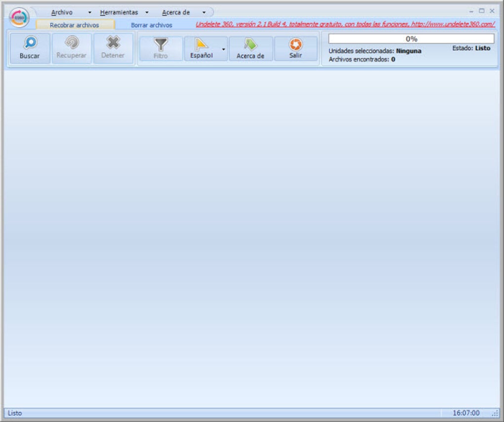504x422 pixels.
Task: Click the Unidades seleccionadas: Ninguna text
Action: tap(375, 51)
